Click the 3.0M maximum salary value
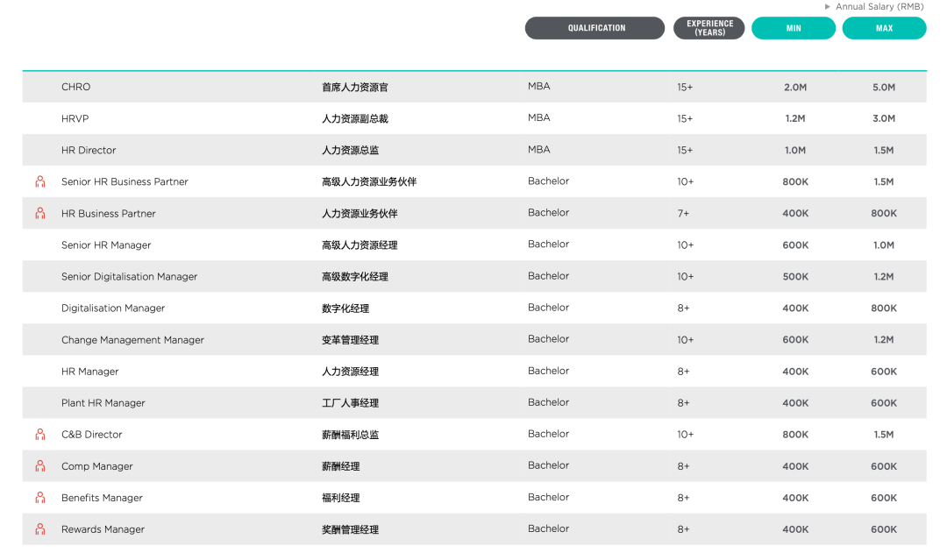 [884, 118]
